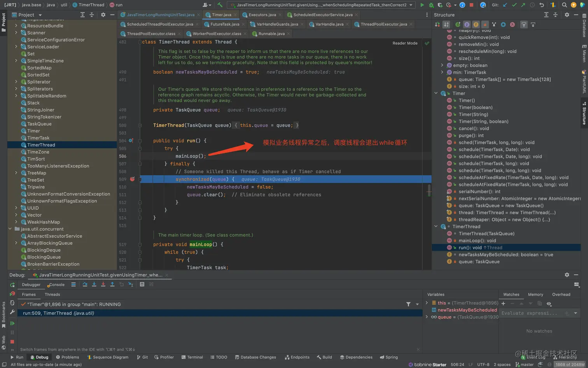This screenshot has height=368, width=588.
Task: Click filter icon in Frames panel
Action: pyautogui.click(x=408, y=304)
